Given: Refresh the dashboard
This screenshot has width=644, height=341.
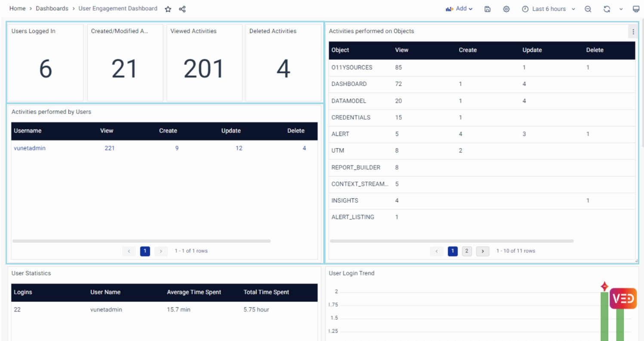Looking at the screenshot, I should [x=607, y=9].
